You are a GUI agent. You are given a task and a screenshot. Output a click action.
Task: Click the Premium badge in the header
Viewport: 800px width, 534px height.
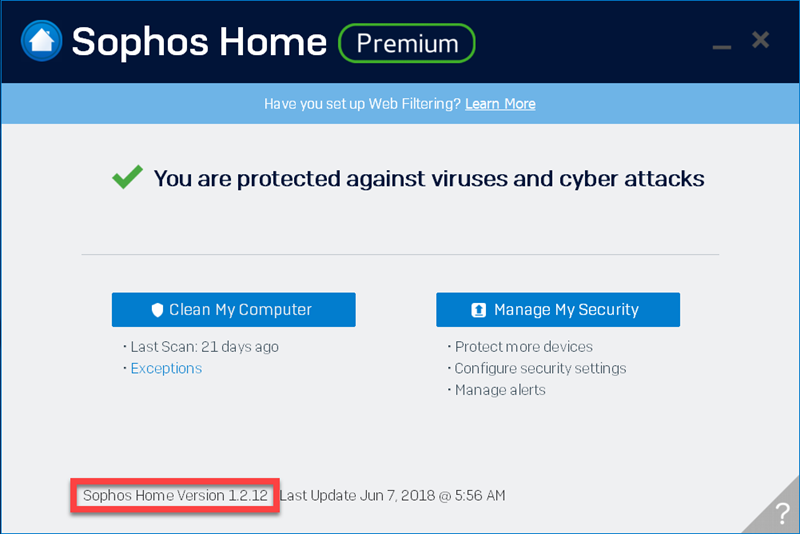[407, 43]
